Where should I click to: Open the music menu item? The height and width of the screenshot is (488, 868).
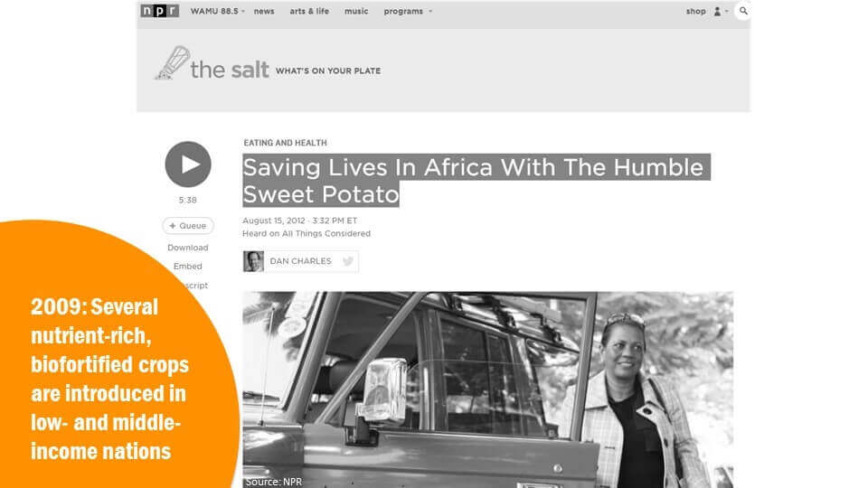click(356, 11)
